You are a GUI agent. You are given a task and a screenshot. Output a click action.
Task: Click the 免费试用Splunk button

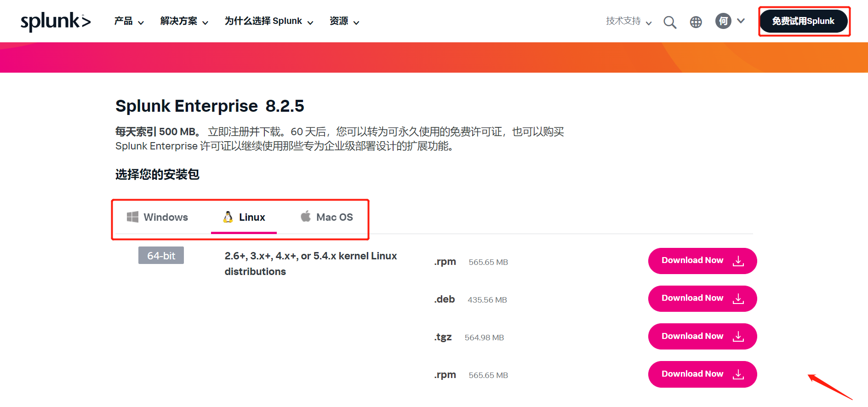tap(803, 21)
